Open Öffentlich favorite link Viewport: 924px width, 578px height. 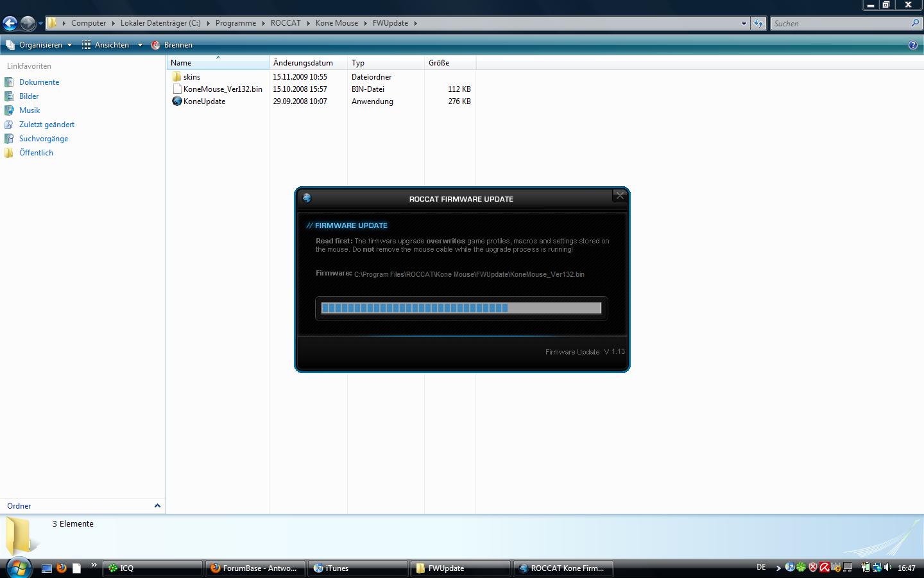point(36,153)
